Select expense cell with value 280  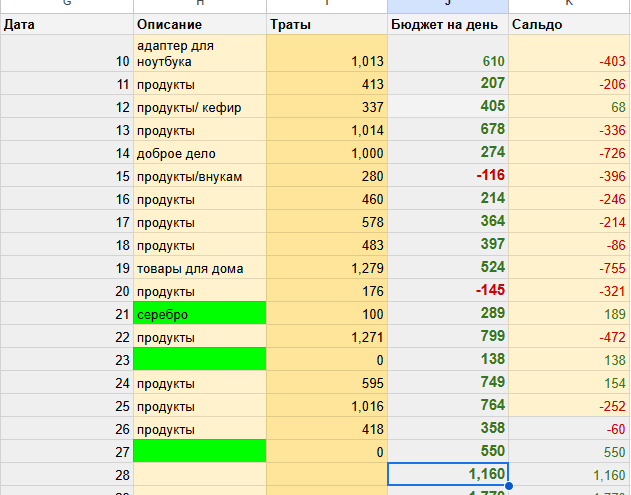coord(327,175)
